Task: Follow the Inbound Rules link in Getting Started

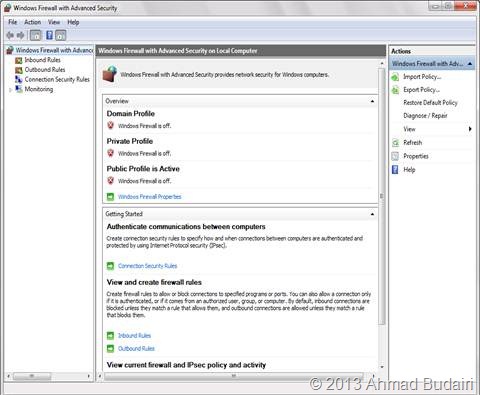Action: [x=134, y=335]
